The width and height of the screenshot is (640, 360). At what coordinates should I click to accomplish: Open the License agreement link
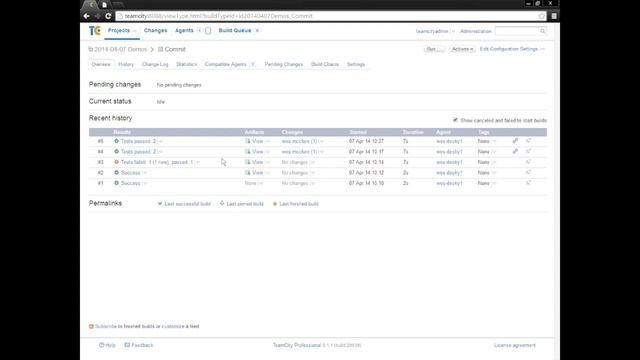coord(515,345)
